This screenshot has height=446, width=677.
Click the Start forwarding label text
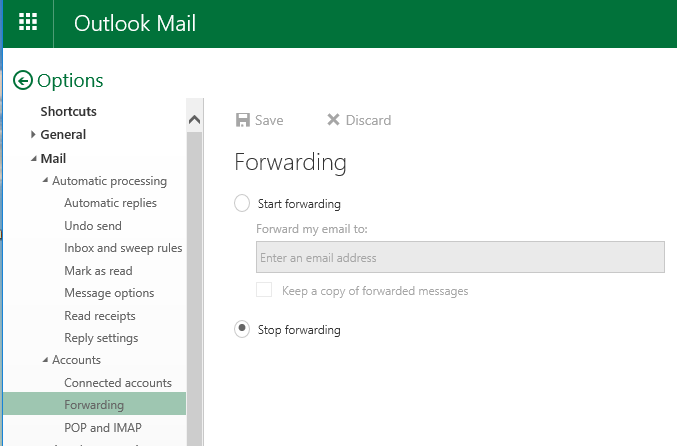coord(299,203)
